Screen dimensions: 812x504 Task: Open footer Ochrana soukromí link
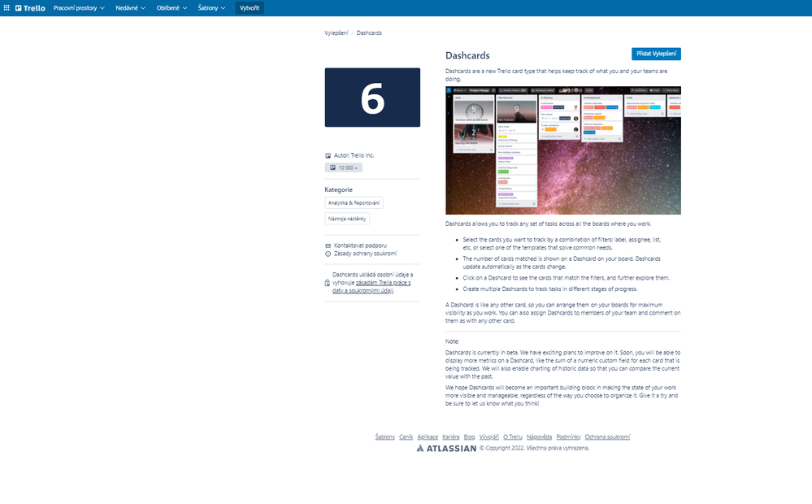(607, 437)
